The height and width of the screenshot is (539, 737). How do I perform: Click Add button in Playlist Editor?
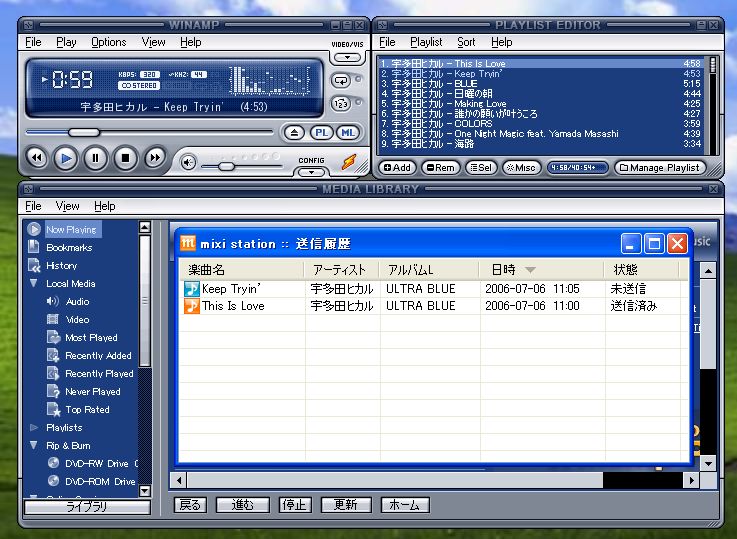[397, 168]
